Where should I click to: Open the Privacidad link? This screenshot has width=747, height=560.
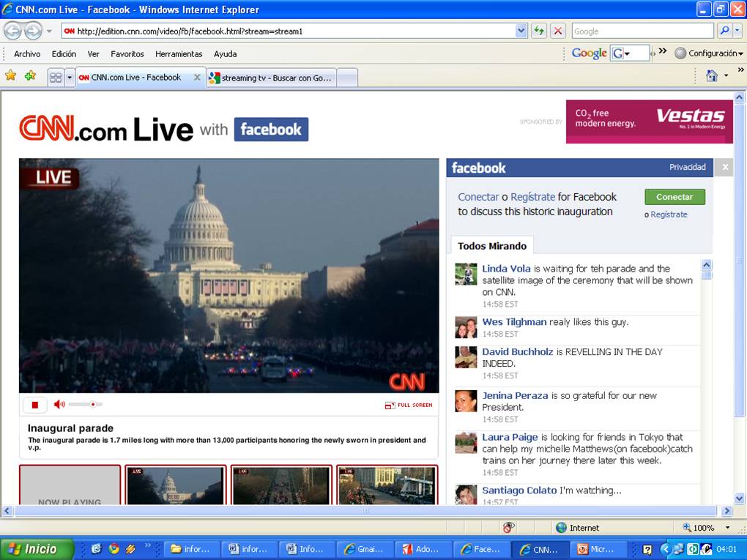(x=688, y=167)
